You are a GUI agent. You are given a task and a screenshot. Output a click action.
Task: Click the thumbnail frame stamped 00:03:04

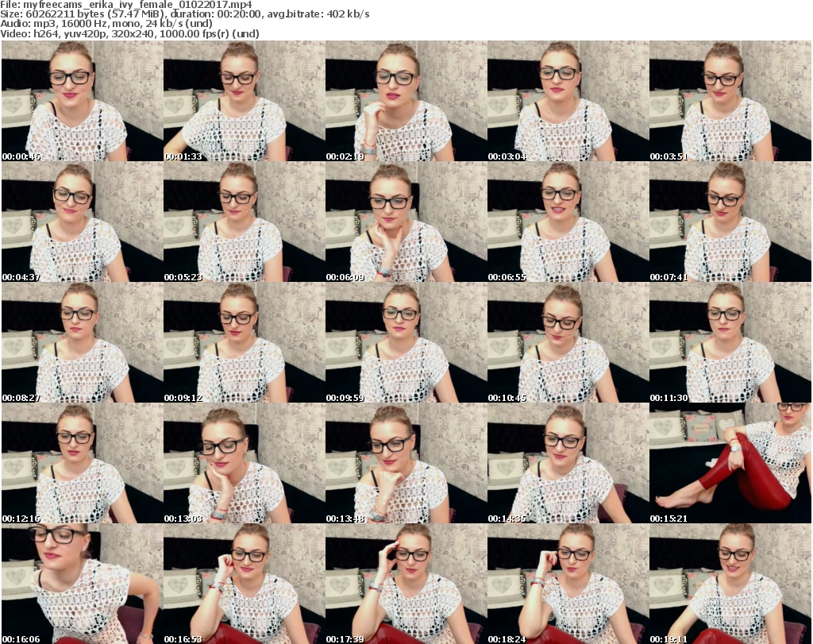(x=568, y=101)
